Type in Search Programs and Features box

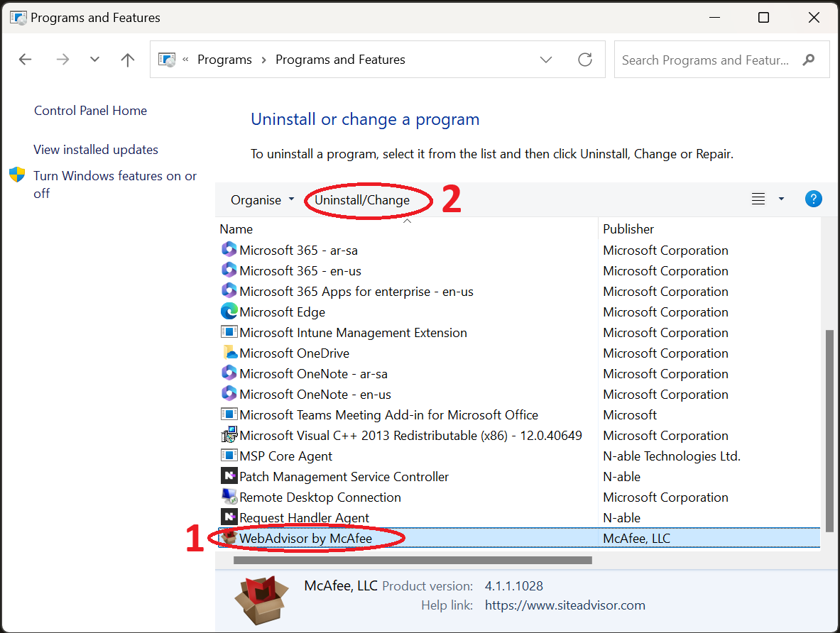coord(705,60)
